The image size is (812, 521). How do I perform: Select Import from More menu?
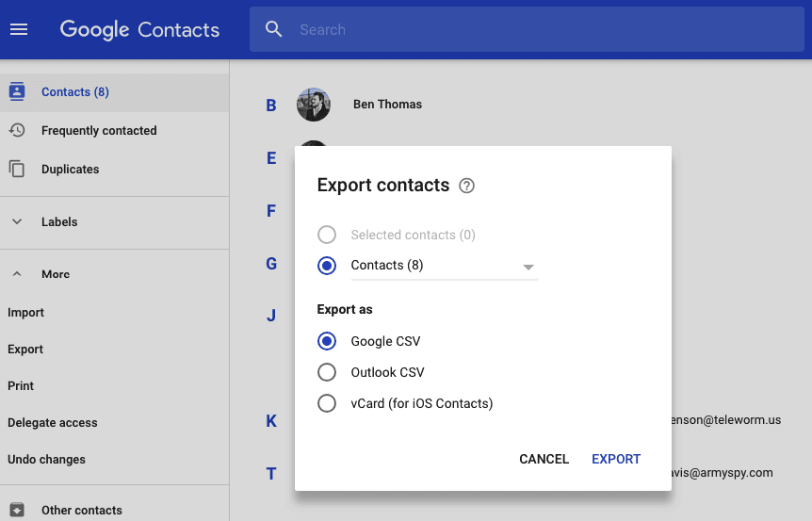click(x=25, y=312)
